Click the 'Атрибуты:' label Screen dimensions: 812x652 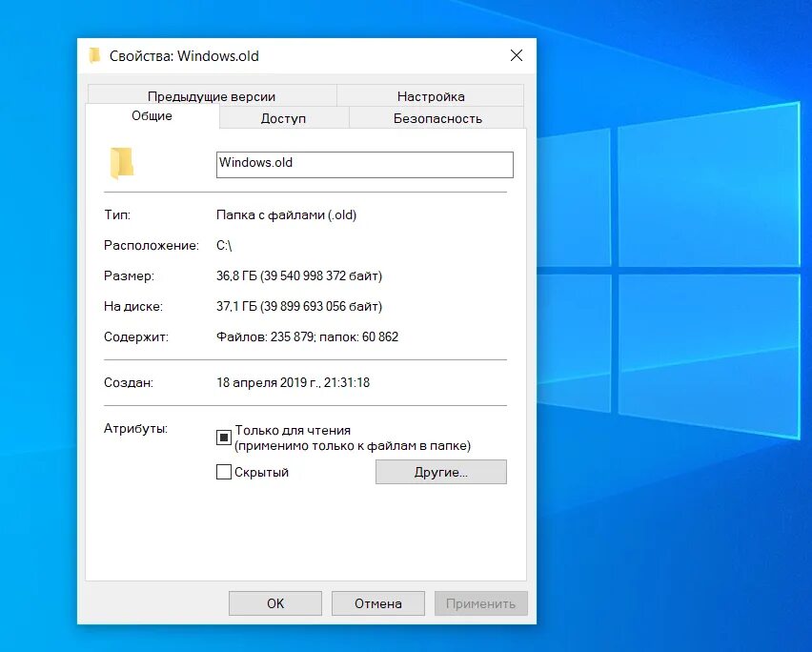135,429
